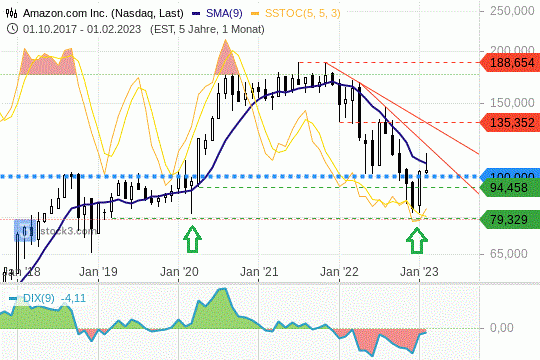Select the SSTOC(5, 5, 3) indicator label
This screenshot has width=540, height=360.
pos(303,13)
